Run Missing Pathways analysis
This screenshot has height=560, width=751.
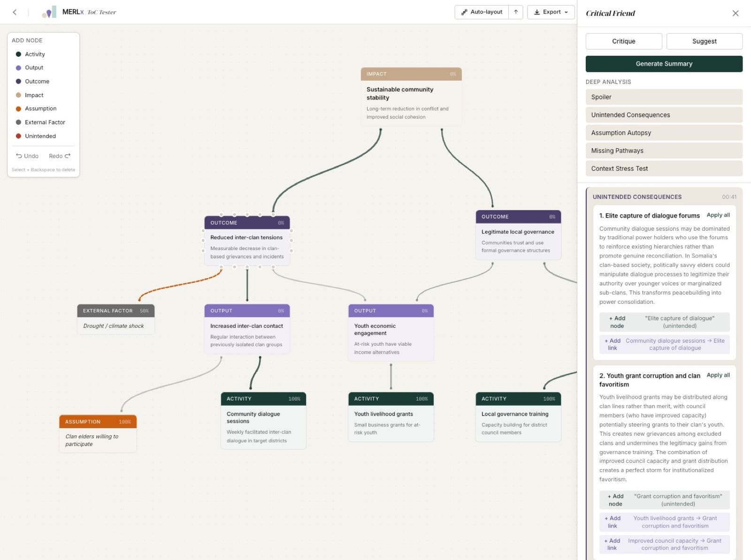(664, 151)
